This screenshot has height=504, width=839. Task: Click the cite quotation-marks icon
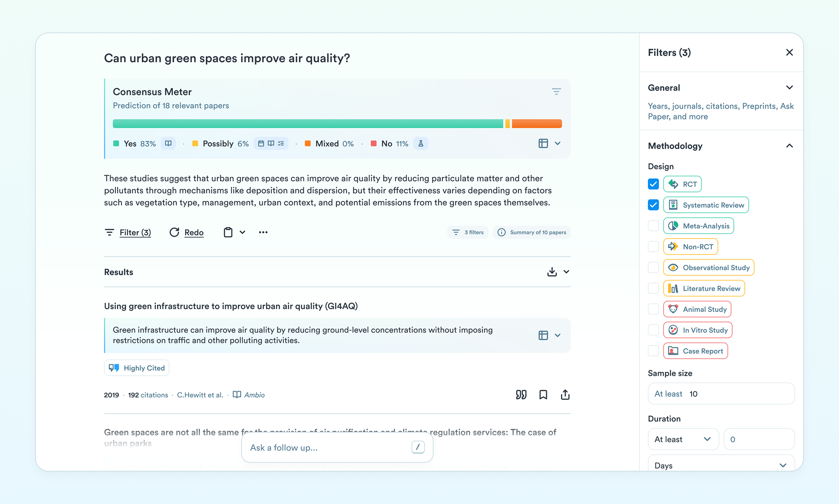click(521, 395)
